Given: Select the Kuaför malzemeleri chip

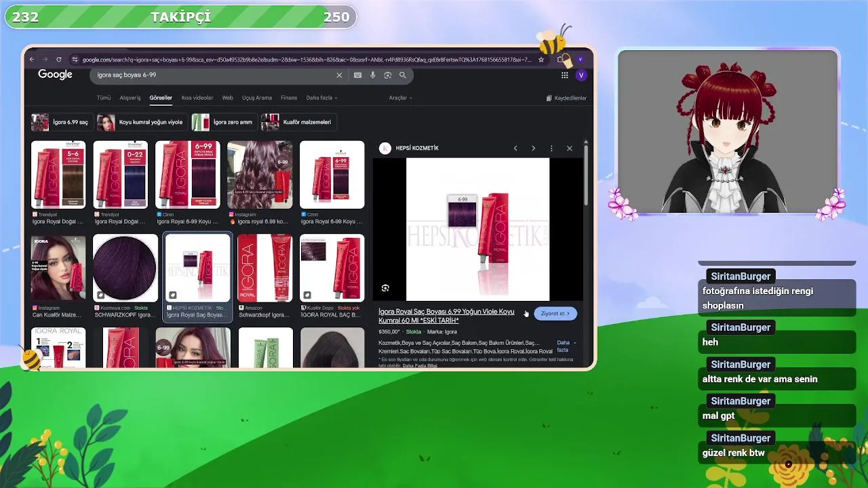Looking at the screenshot, I should [x=298, y=123].
